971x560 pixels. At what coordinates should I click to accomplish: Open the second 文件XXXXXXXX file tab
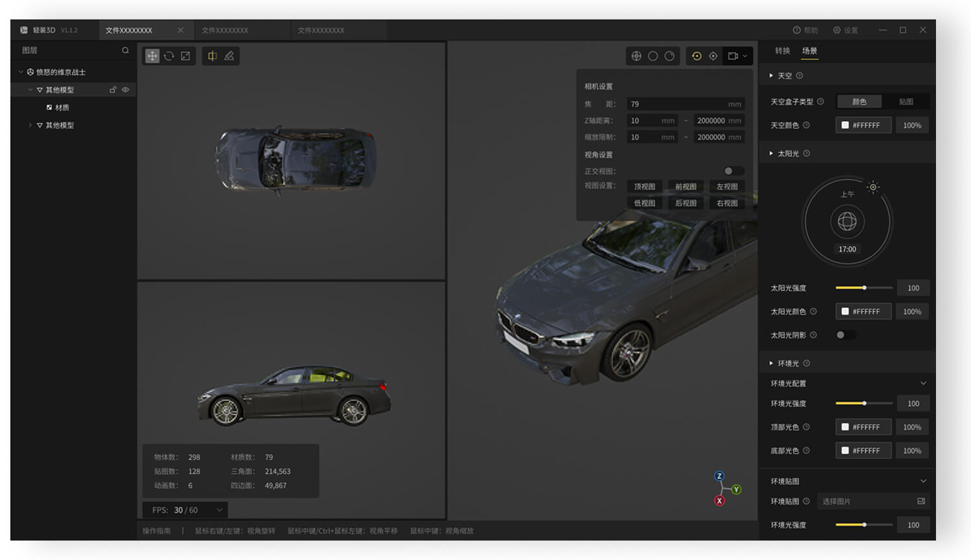click(225, 30)
